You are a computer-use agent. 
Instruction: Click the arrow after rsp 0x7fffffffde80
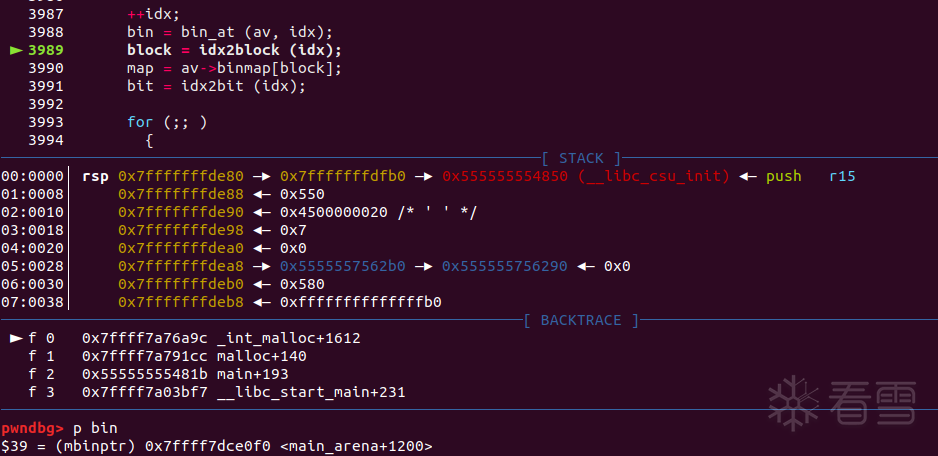262,177
